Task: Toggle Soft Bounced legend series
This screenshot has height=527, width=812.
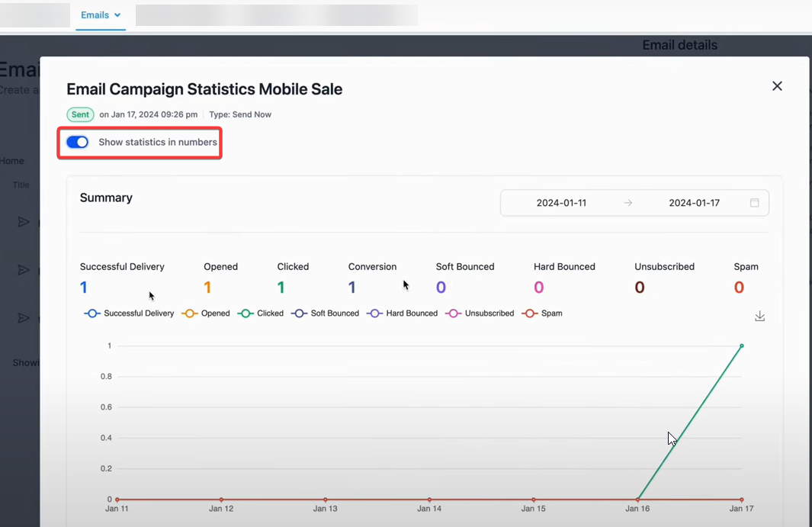Action: [x=325, y=313]
